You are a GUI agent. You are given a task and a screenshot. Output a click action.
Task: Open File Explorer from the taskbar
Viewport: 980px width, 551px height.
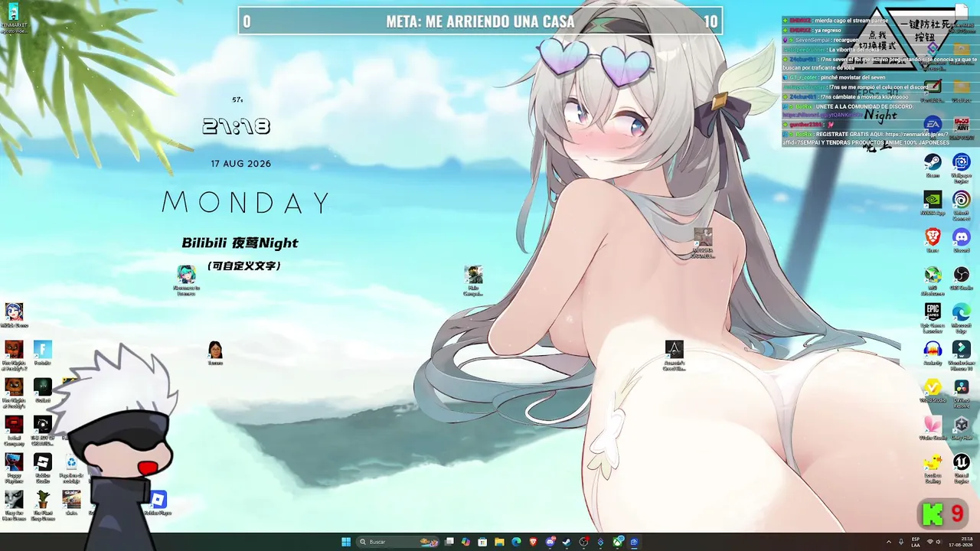pos(499,542)
